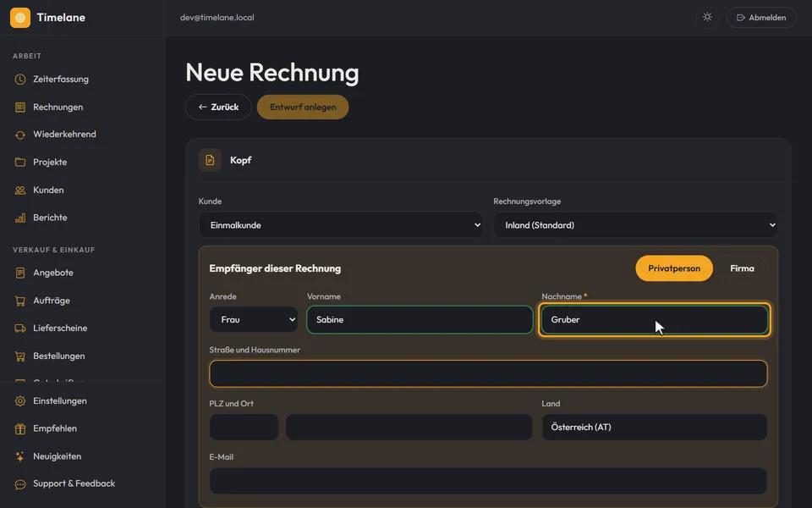Click the Bestellungen cart icon
Viewport: 812px width, 508px height.
pos(20,356)
